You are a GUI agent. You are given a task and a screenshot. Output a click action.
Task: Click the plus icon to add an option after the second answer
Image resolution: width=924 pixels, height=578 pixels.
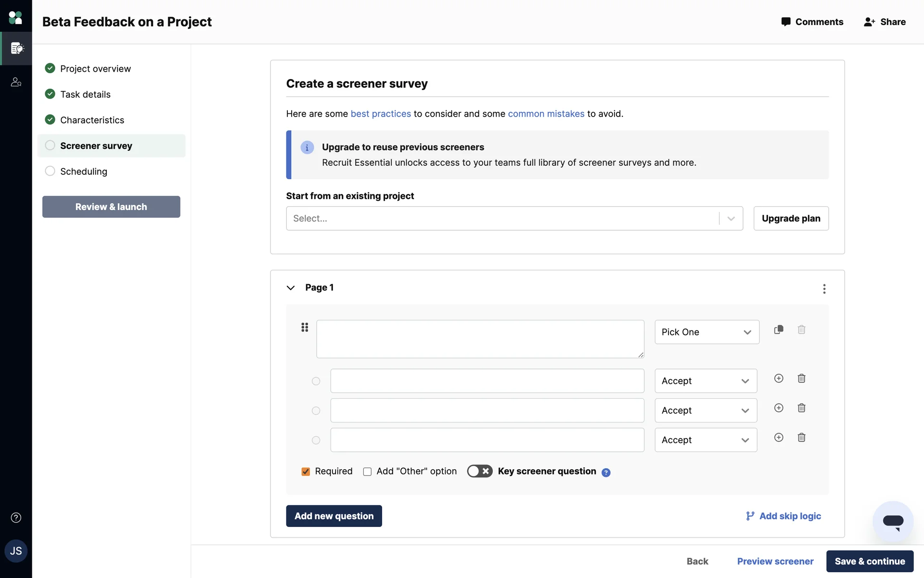pos(779,408)
